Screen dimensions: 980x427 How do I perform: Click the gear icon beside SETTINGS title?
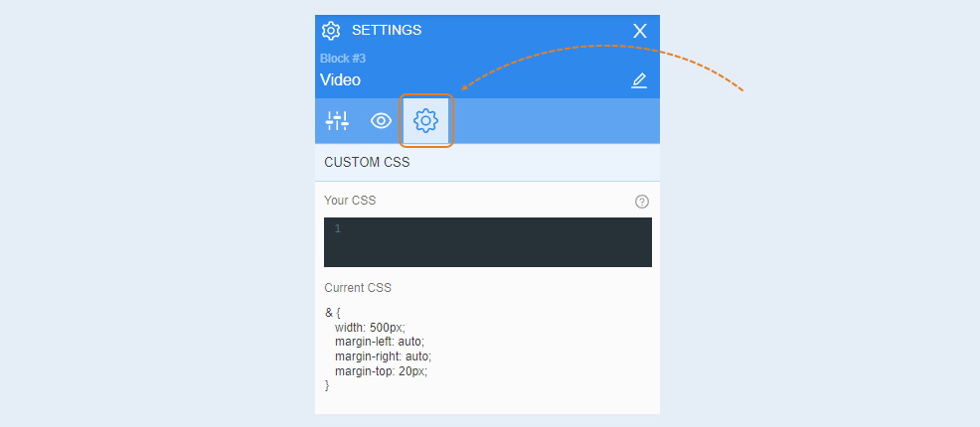[x=331, y=31]
